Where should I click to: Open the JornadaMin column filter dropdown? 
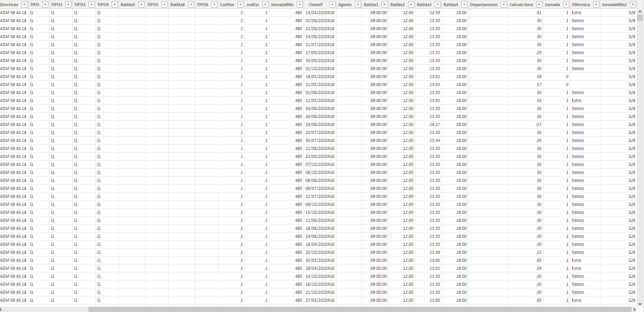[x=300, y=5]
